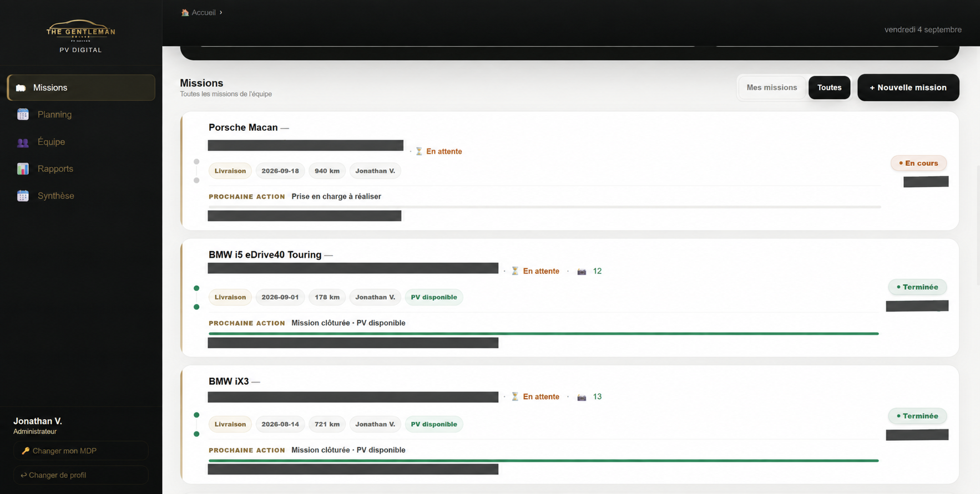The height and width of the screenshot is (494, 980).
Task: Click the 'Administrateur' role label
Action: [x=35, y=431]
